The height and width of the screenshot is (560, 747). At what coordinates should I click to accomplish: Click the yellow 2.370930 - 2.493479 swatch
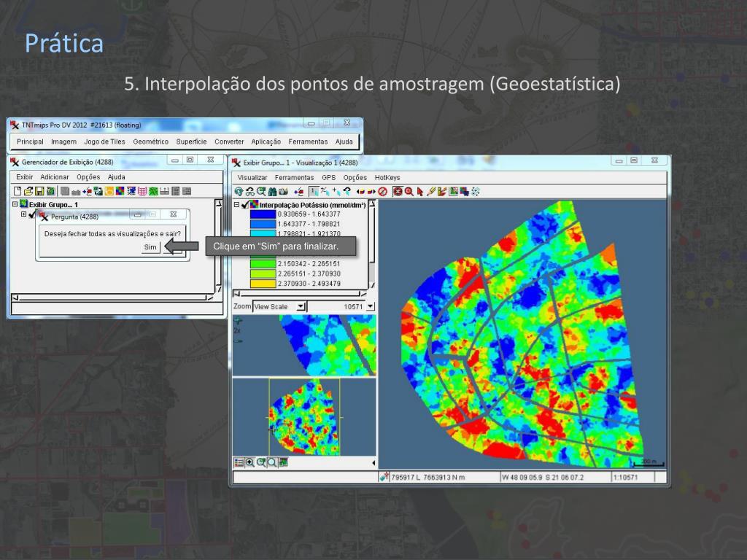pyautogui.click(x=263, y=284)
